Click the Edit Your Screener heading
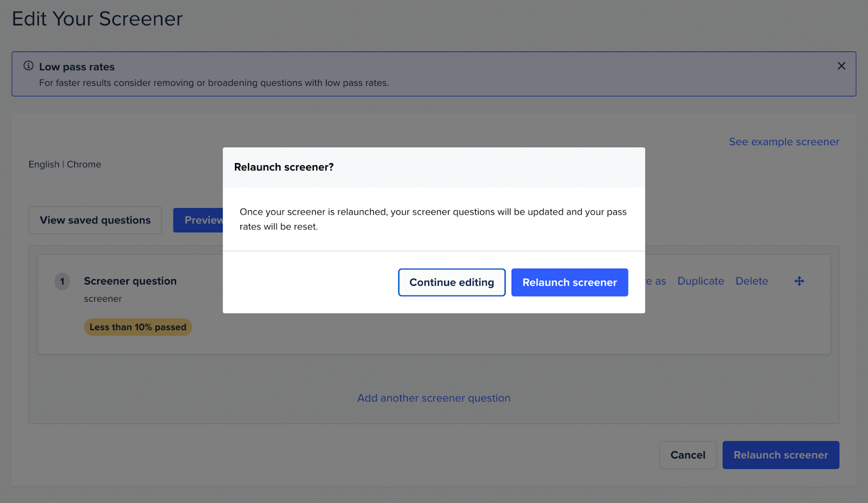 click(x=98, y=19)
